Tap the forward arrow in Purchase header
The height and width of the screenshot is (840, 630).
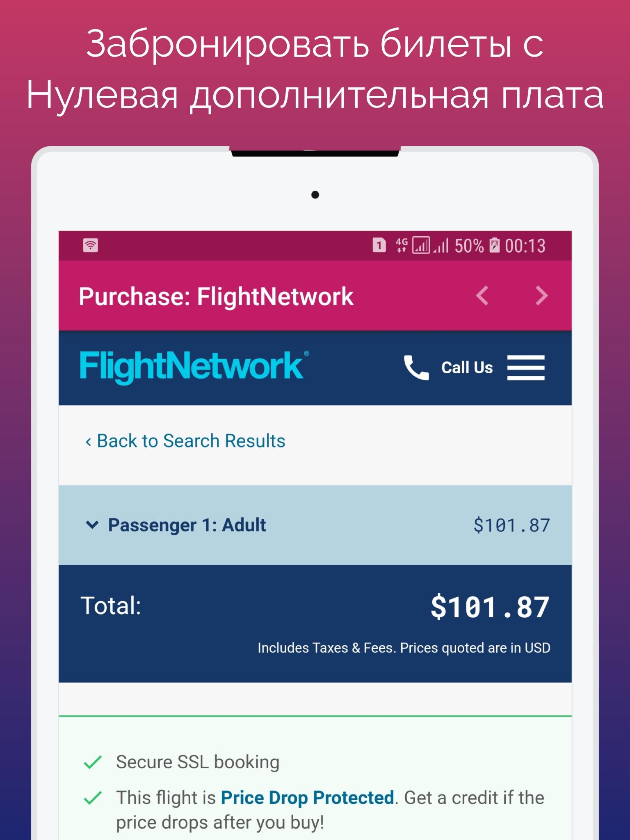point(541,296)
